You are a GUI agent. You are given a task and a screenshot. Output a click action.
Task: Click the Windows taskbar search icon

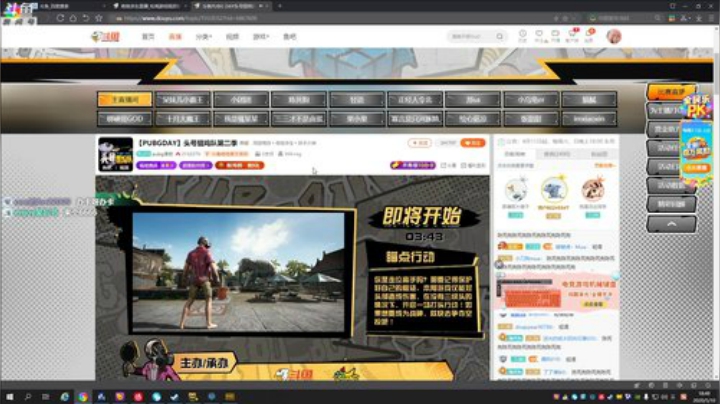click(x=28, y=396)
